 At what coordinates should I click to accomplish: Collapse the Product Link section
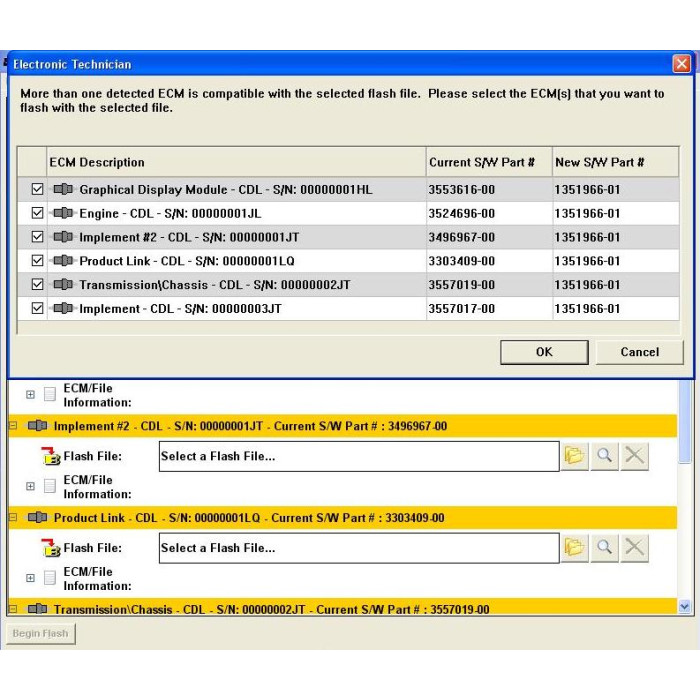[13, 517]
